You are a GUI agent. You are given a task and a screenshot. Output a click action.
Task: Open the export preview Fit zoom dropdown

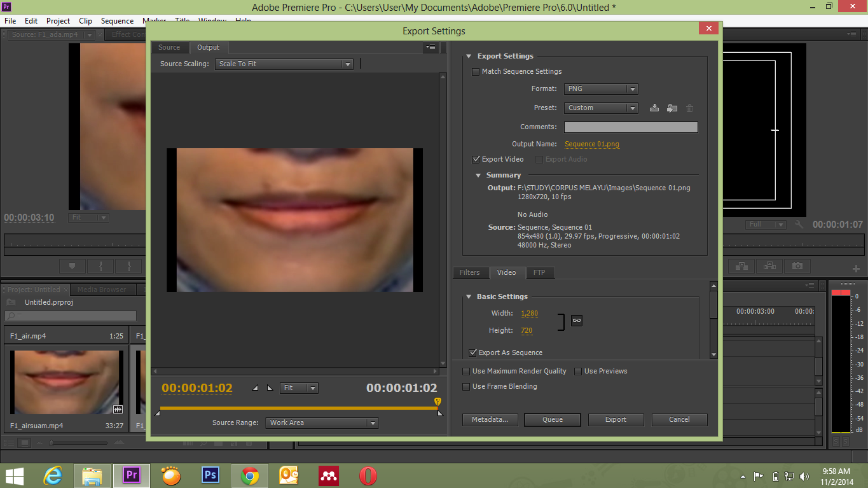[x=299, y=388]
